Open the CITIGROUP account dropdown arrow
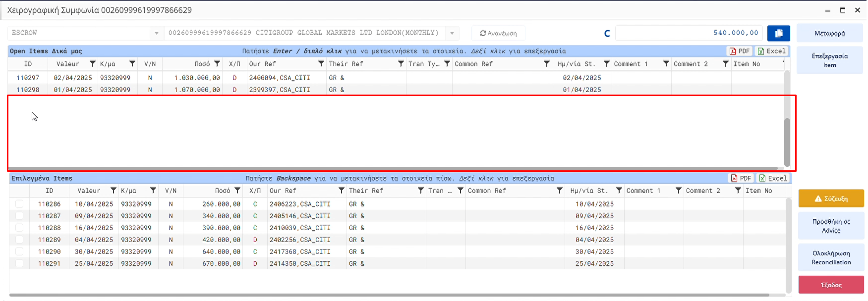The image size is (868, 301). [x=452, y=33]
